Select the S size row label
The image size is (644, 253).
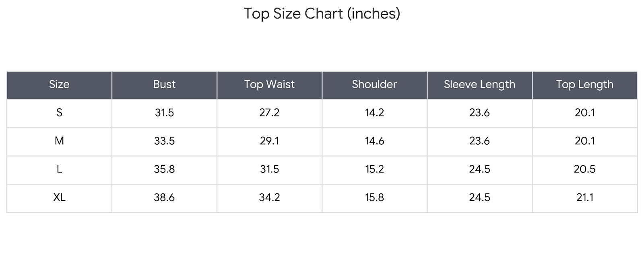tap(59, 113)
